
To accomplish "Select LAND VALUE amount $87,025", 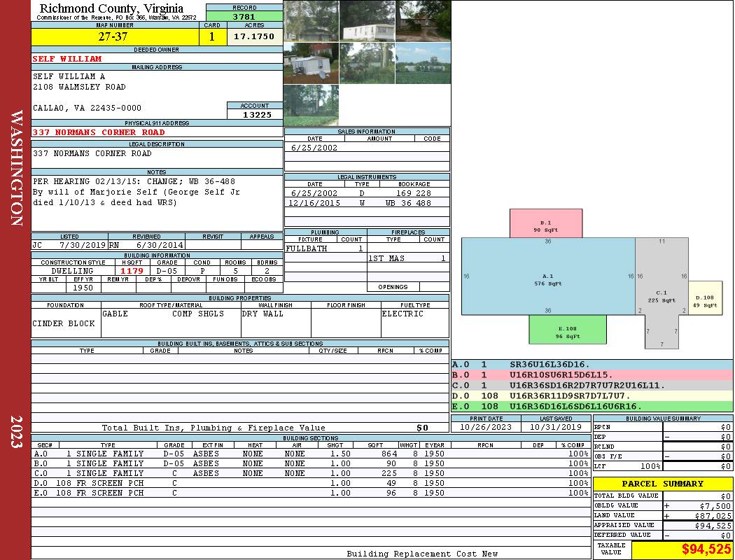I will [713, 516].
